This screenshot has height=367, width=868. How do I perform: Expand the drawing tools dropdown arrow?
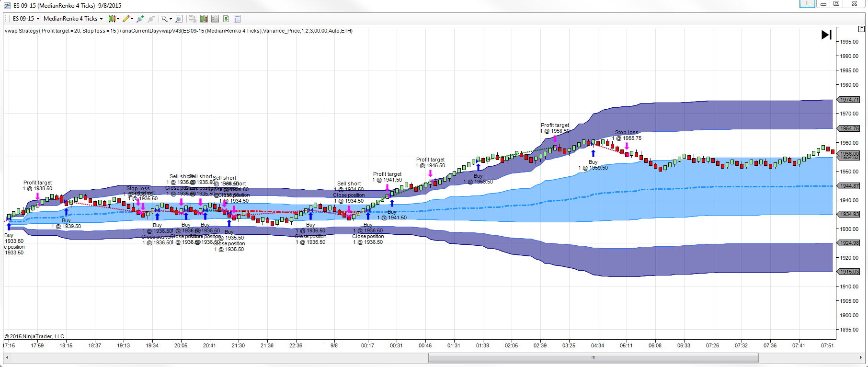132,19
